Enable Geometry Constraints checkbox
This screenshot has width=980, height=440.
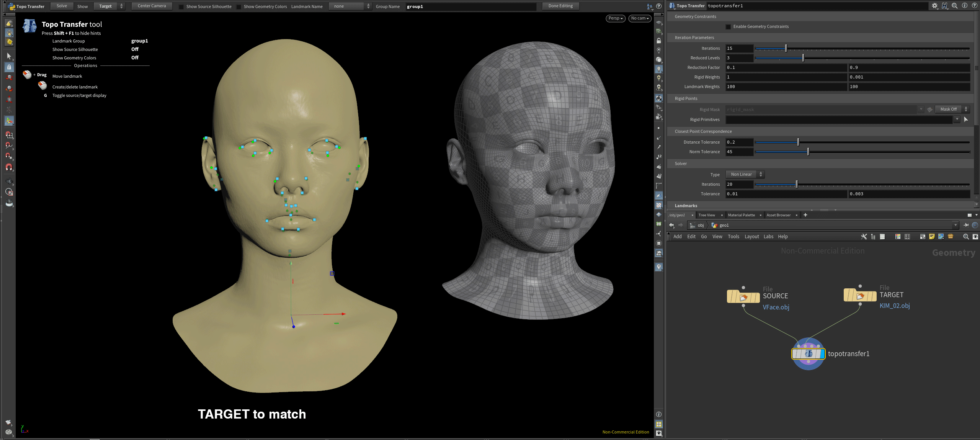pyautogui.click(x=728, y=27)
